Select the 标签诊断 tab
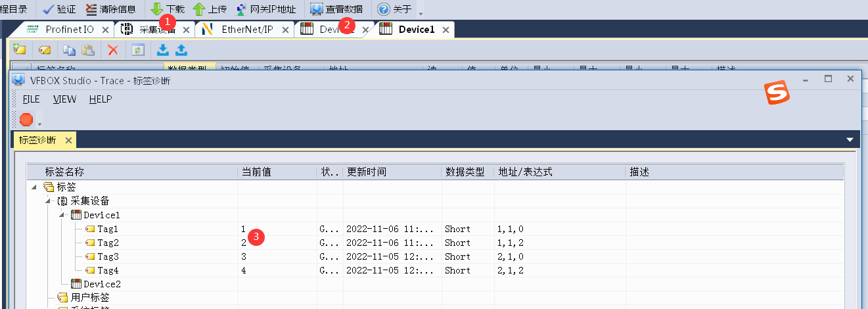Image resolution: width=868 pixels, height=309 pixels. [37, 140]
